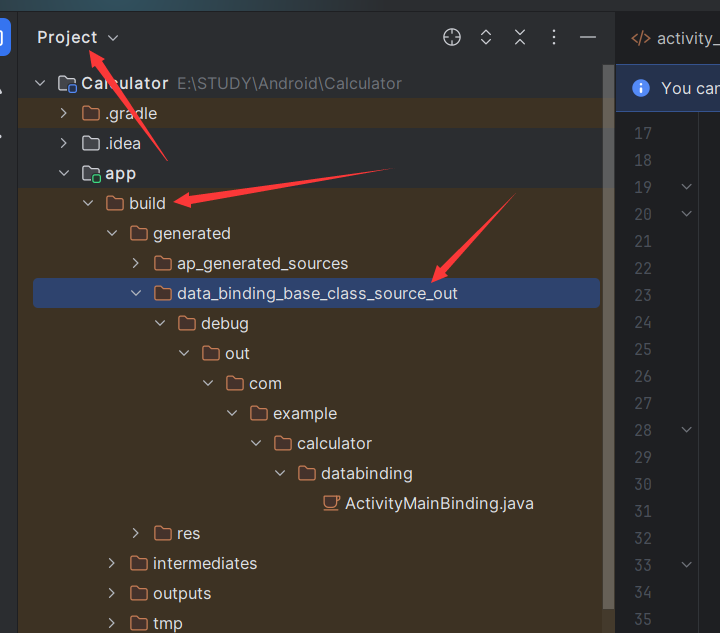Click the out folder icon
The height and width of the screenshot is (633, 720).
click(x=211, y=353)
